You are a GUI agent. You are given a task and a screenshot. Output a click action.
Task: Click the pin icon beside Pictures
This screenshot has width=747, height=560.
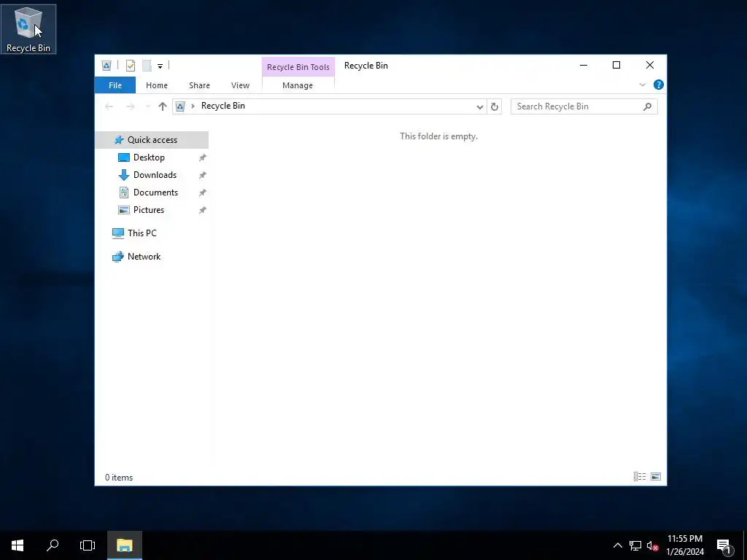pyautogui.click(x=203, y=210)
